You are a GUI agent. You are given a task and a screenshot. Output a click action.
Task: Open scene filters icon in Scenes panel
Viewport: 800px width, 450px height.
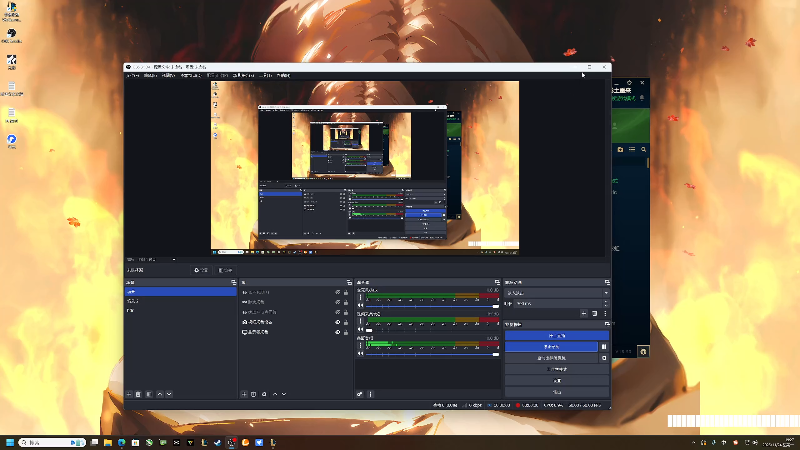click(149, 394)
